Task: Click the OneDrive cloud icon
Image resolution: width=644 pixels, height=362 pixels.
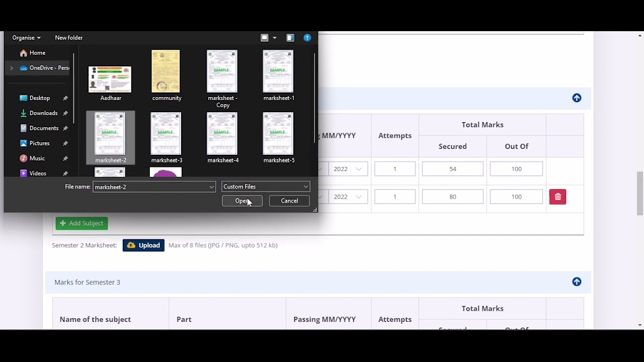Action: 23,68
